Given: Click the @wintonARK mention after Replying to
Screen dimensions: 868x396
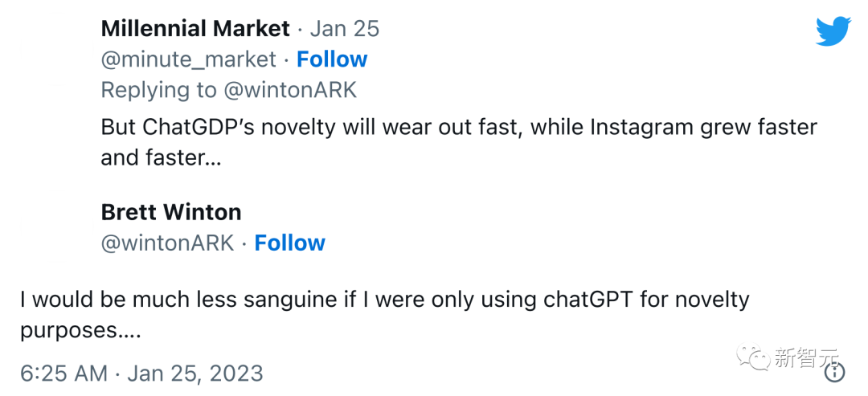Looking at the screenshot, I should (290, 90).
